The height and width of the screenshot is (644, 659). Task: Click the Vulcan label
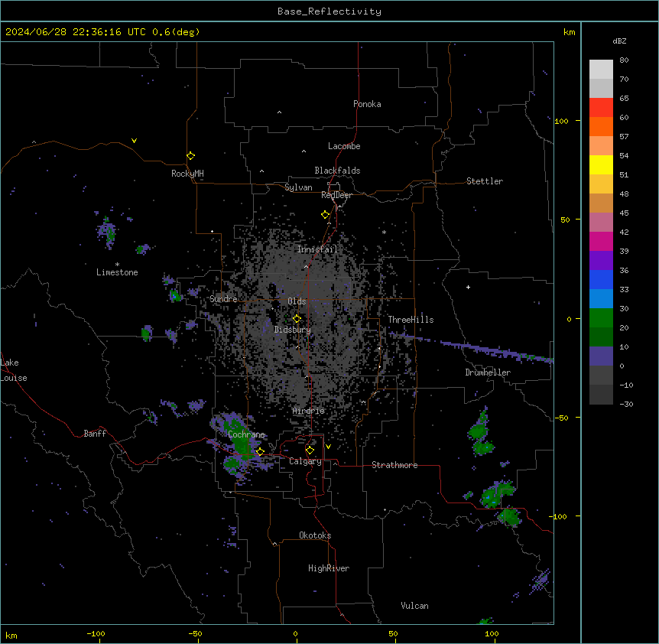point(414,606)
